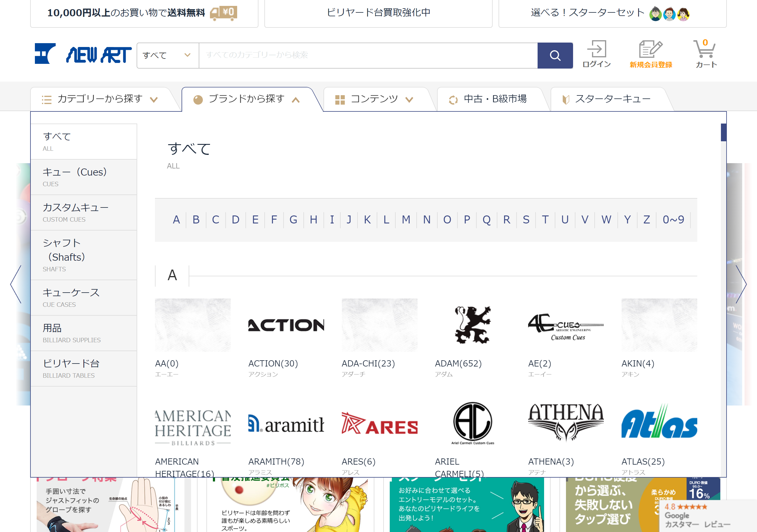Select ビリヤード台 in sidebar
The image size is (757, 532).
(x=84, y=369)
